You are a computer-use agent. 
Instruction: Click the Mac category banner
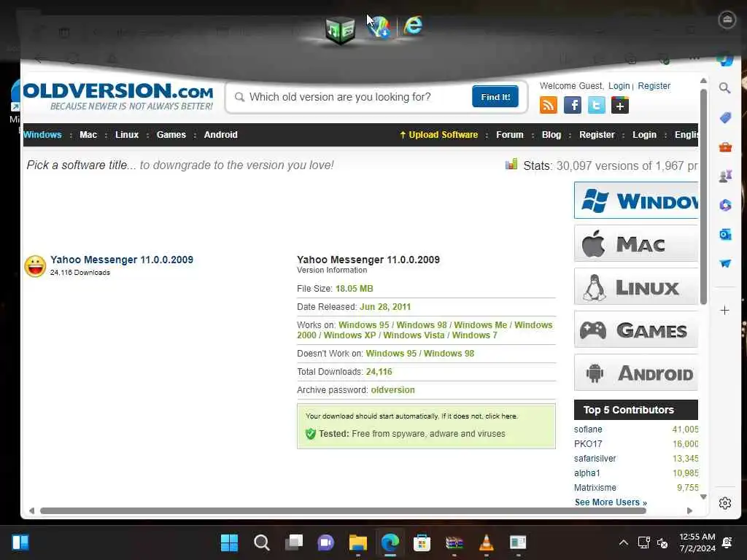pos(636,244)
